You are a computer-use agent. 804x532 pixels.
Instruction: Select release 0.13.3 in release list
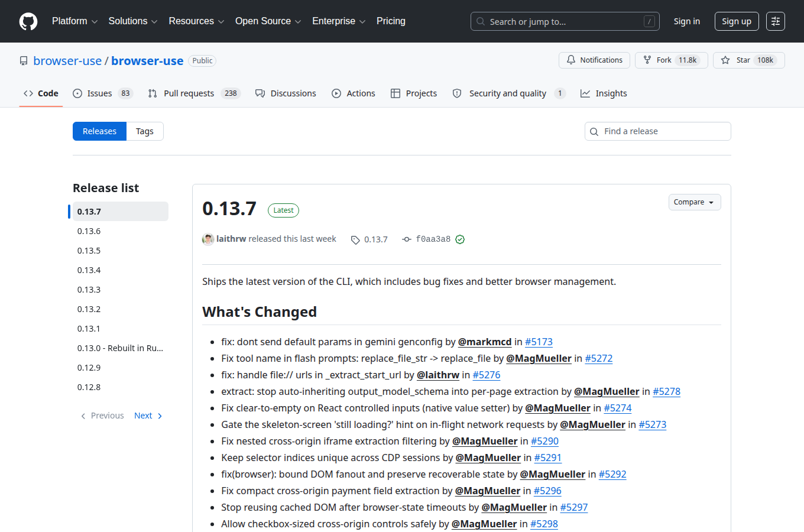point(121,290)
